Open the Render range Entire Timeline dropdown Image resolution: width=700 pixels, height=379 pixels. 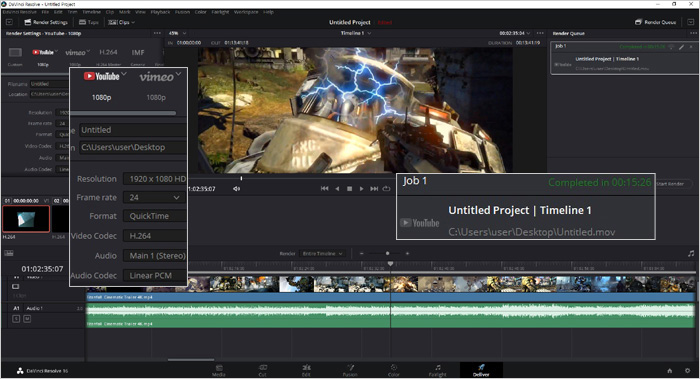tap(322, 254)
